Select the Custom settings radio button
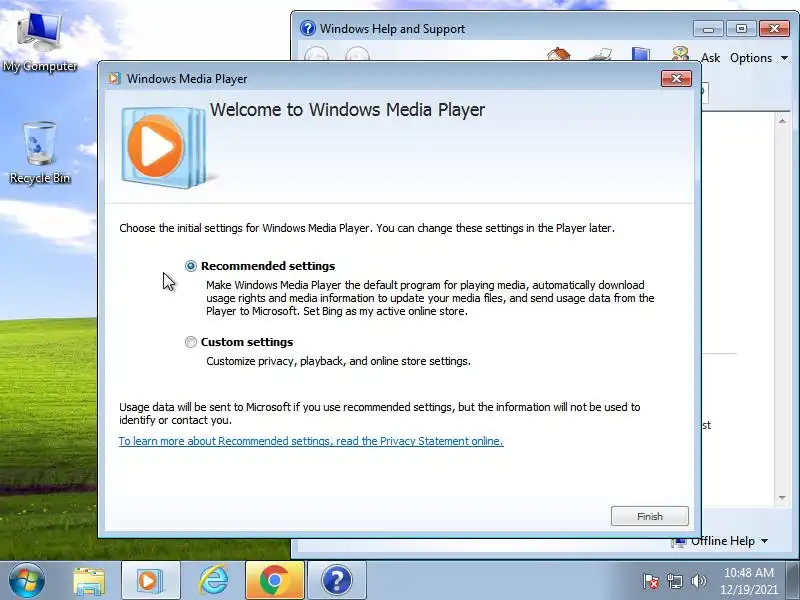 [x=191, y=342]
